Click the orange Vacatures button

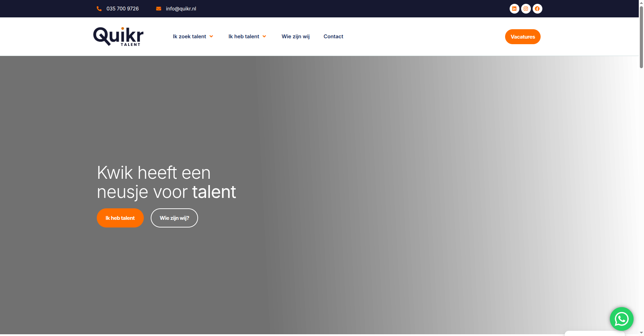click(523, 37)
